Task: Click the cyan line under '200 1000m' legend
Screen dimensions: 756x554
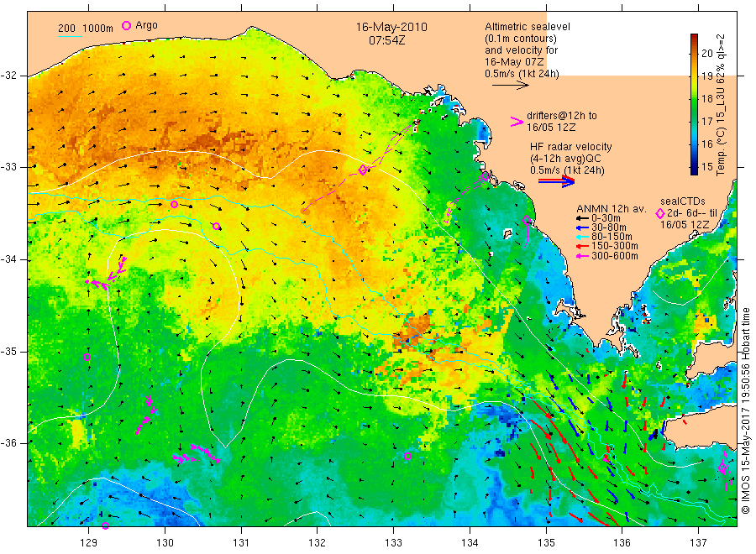Action: click(x=70, y=36)
